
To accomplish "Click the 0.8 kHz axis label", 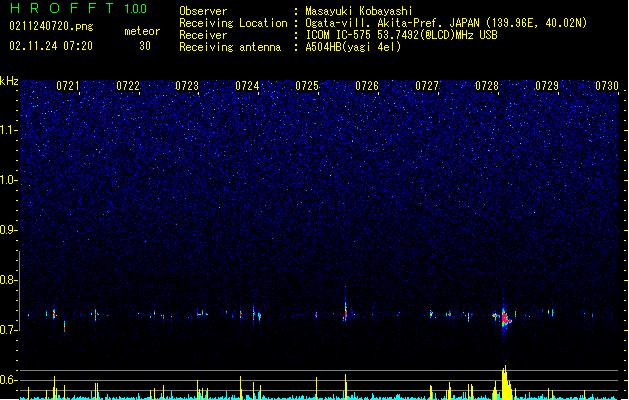I will click(x=9, y=280).
